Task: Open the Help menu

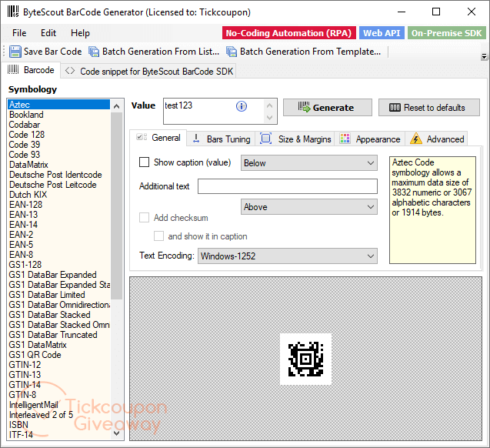Action: [80, 33]
